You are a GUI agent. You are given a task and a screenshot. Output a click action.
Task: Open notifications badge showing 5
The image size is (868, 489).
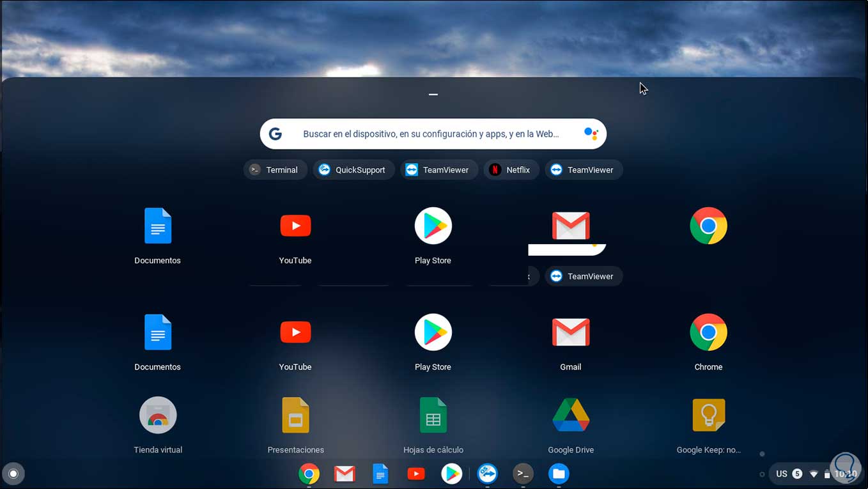point(797,474)
